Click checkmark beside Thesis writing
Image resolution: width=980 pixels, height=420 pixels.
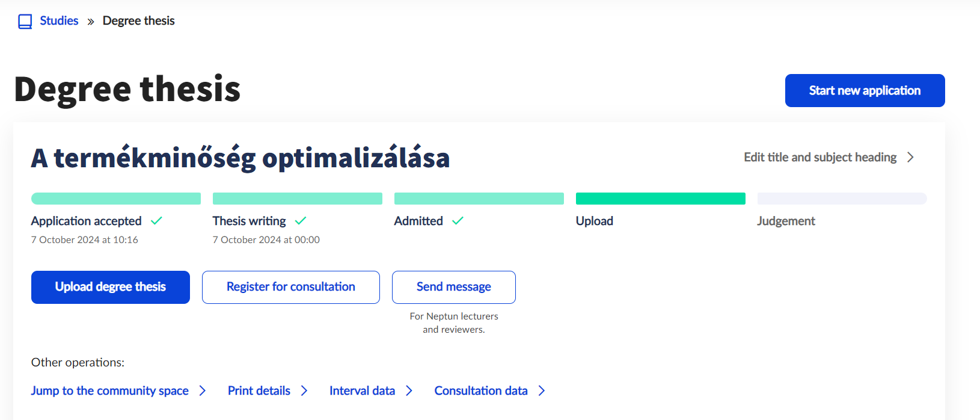pos(301,221)
